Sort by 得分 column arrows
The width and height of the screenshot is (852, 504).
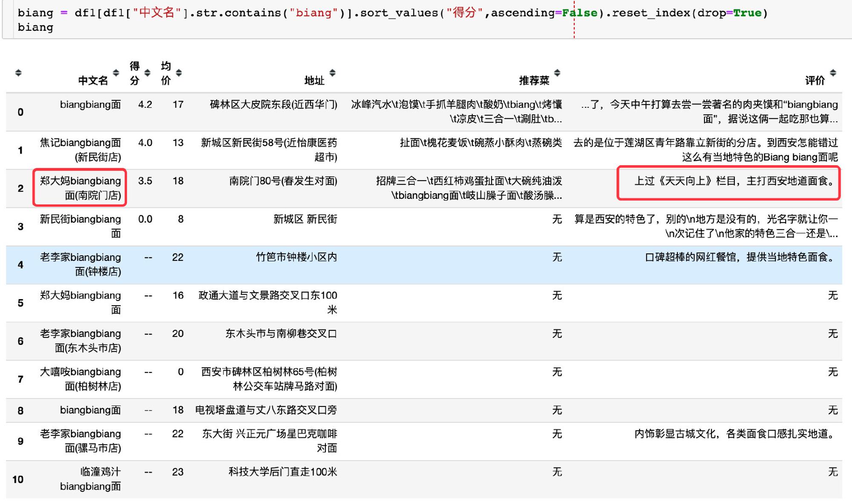[147, 73]
